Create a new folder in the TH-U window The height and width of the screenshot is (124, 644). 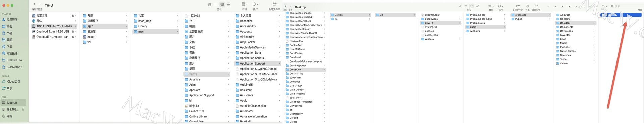click(274, 4)
